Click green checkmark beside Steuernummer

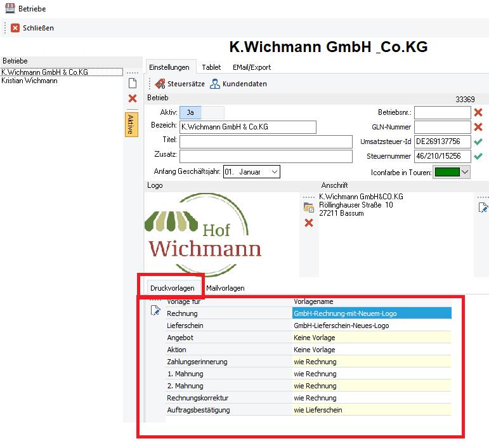tap(478, 156)
